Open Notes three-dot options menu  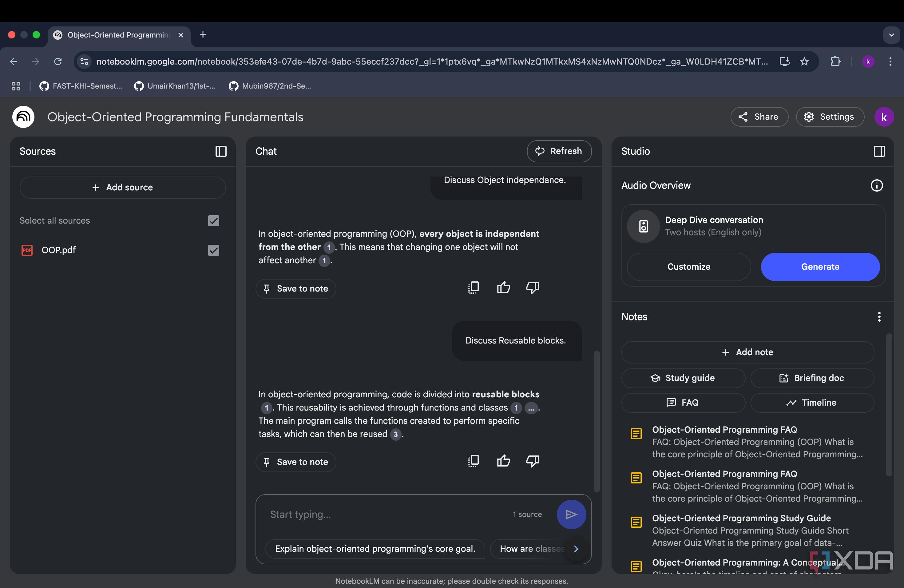pos(879,317)
